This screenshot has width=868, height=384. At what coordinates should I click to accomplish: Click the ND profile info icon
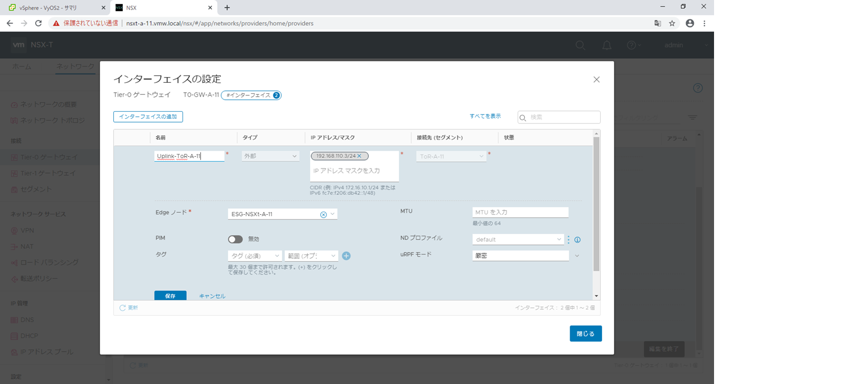point(577,240)
